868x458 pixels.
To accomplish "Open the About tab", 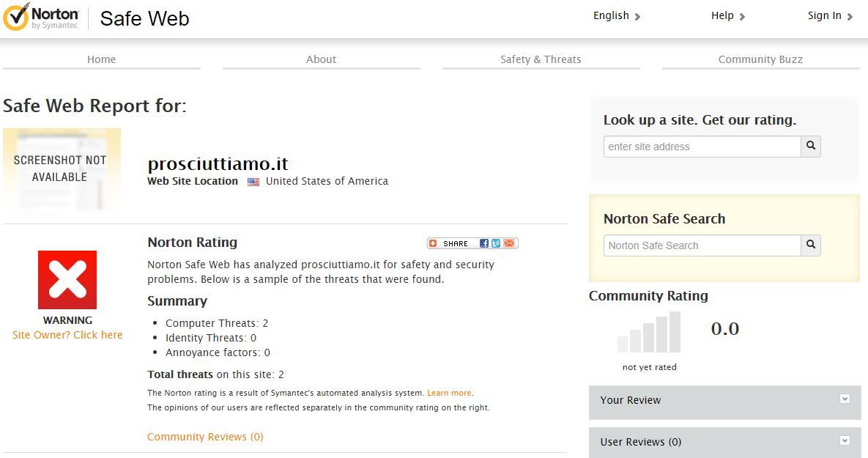I will click(321, 60).
